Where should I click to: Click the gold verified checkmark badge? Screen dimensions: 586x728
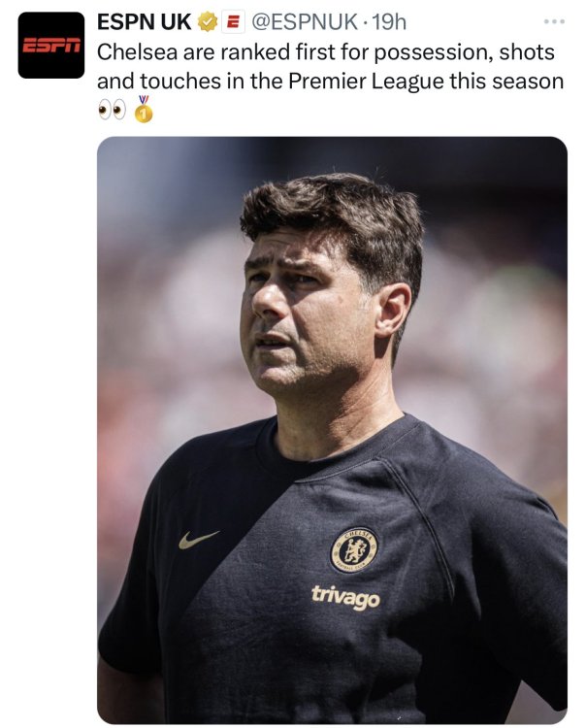point(208,21)
